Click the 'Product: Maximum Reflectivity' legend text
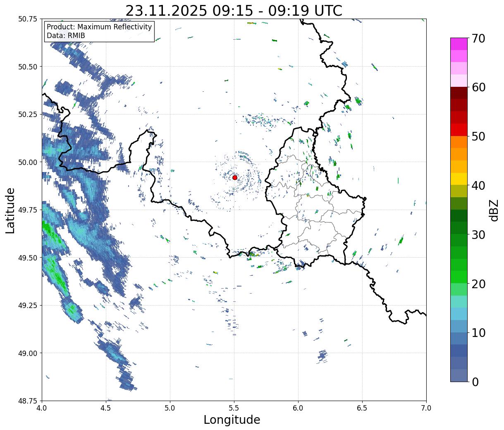This screenshot has width=504, height=430. (99, 27)
